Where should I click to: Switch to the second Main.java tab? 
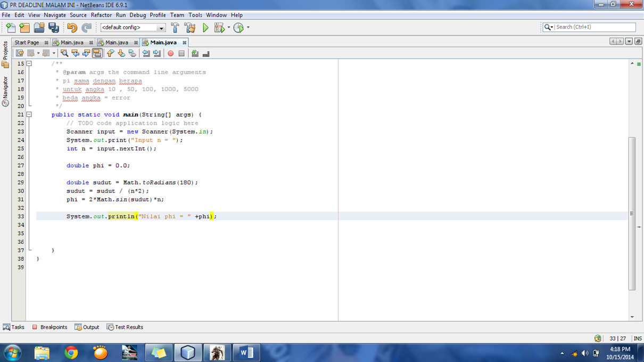(117, 42)
